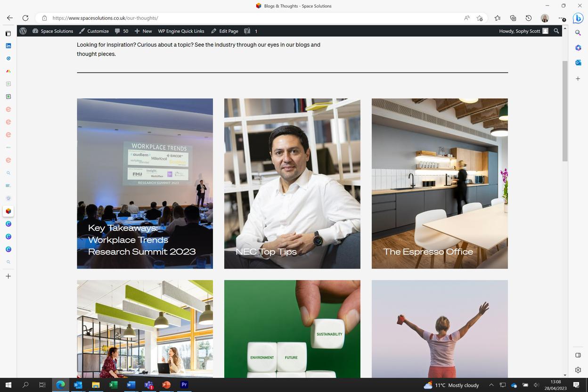Image resolution: width=588 pixels, height=392 pixels.
Task: Show hidden system tray icons chevron
Action: coord(491,385)
